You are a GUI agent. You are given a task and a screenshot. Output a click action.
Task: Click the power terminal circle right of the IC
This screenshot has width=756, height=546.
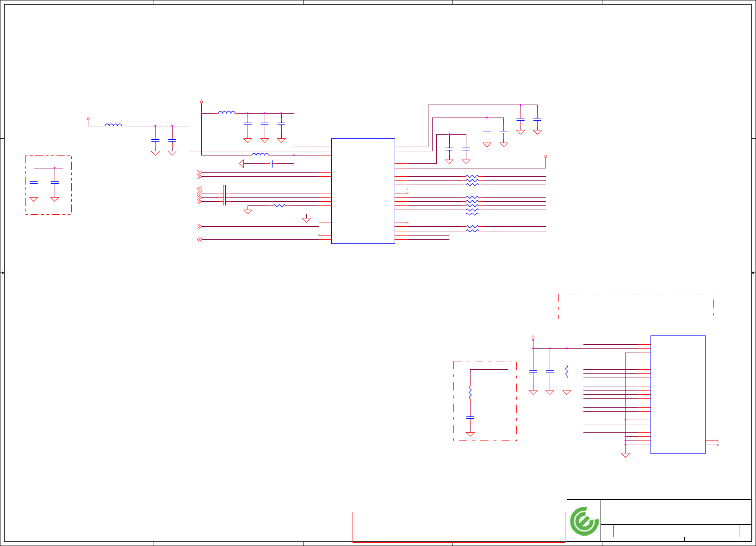[x=545, y=157]
